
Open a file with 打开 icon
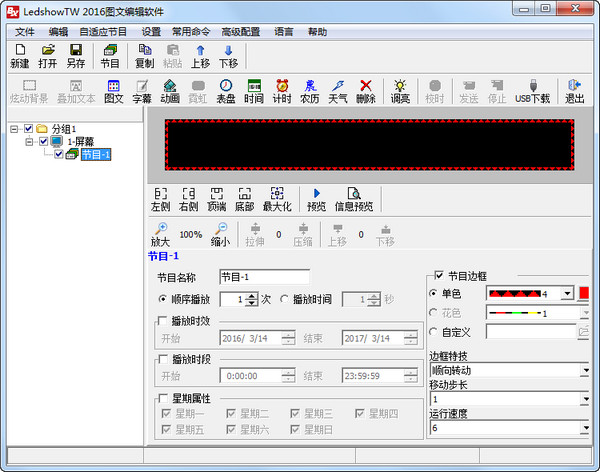click(x=47, y=55)
